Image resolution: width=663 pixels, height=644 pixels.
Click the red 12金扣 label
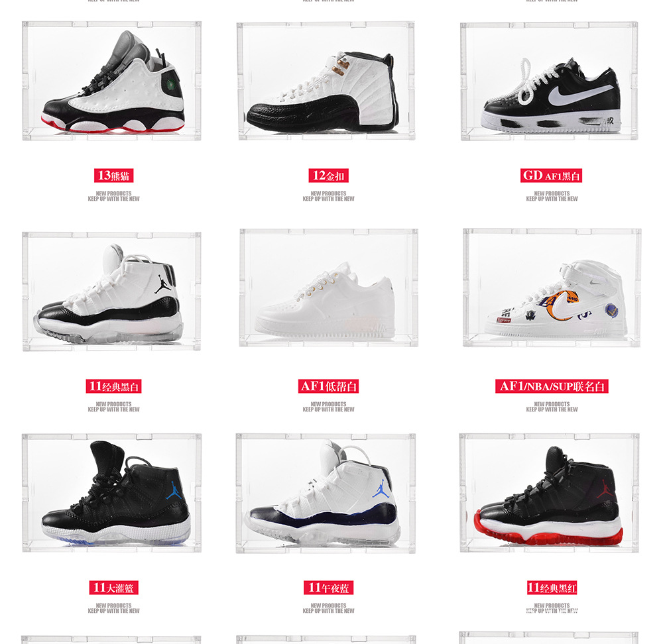point(329,176)
